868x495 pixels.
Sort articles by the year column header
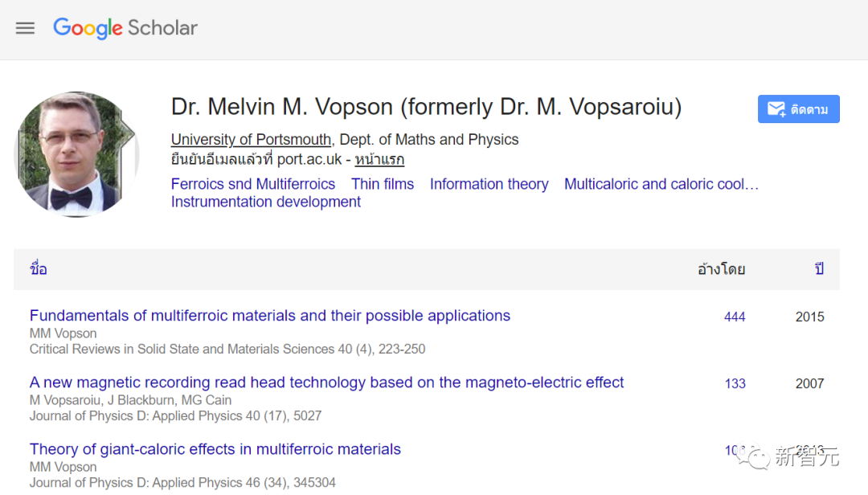(819, 269)
